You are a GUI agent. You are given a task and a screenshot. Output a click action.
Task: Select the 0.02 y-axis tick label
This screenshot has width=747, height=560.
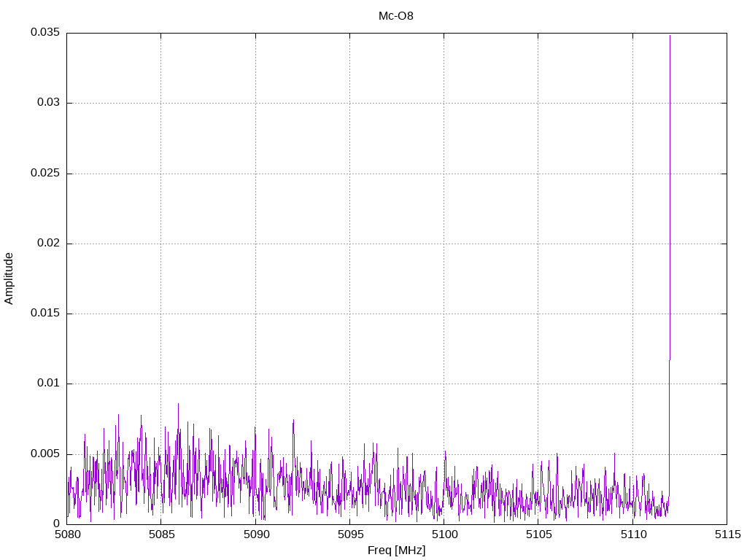pyautogui.click(x=47, y=244)
